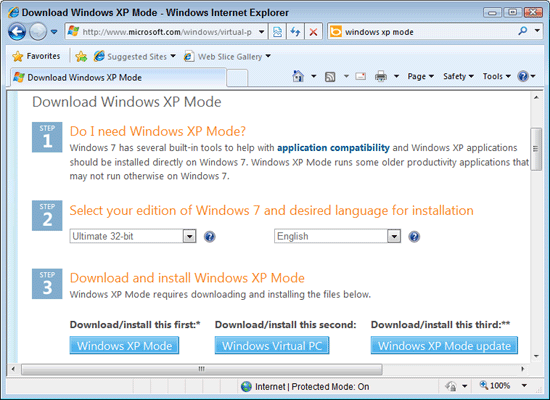The image size is (550, 400).
Task: Open the Safety menu
Action: pos(458,76)
